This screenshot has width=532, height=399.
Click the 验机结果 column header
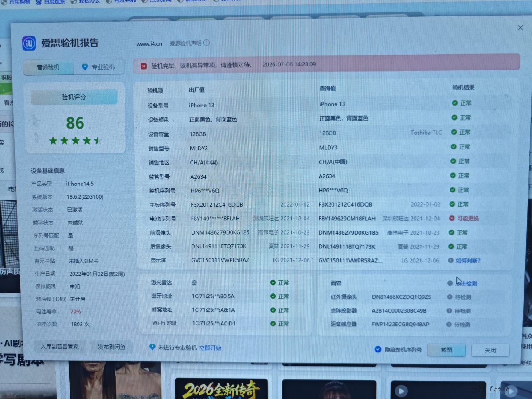(x=463, y=88)
